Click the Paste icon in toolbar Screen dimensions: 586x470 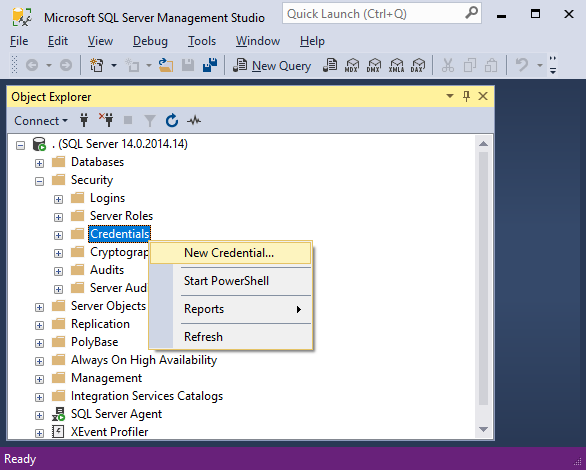click(x=491, y=65)
